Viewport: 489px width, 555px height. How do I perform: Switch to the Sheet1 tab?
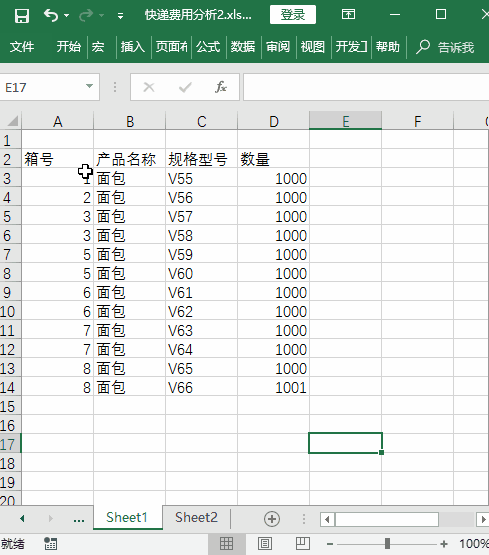(x=127, y=517)
